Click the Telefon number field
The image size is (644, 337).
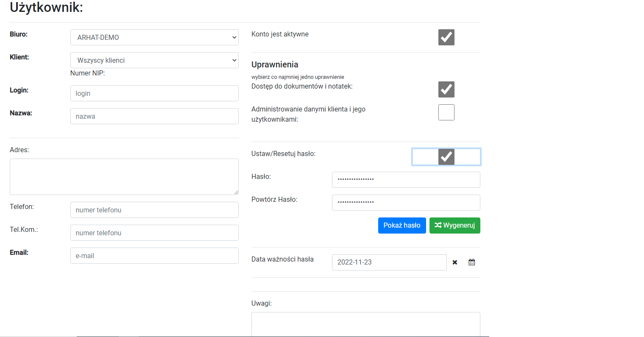click(x=154, y=210)
